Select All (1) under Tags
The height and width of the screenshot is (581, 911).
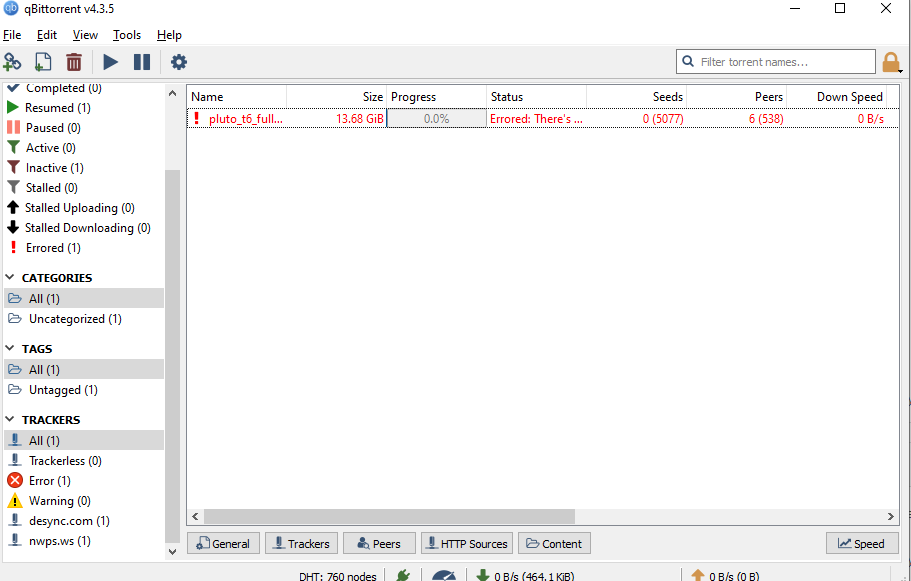84,370
